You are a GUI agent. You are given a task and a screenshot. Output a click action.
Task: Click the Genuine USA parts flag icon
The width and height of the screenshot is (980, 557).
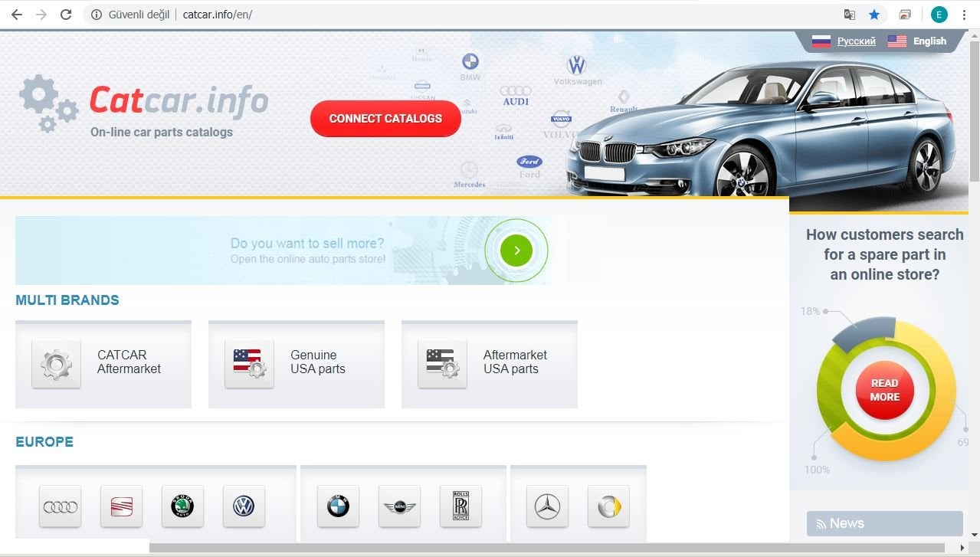point(249,364)
